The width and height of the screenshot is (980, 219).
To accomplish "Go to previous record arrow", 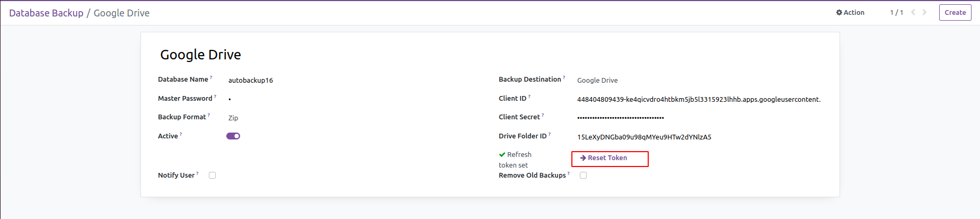I will [x=913, y=12].
